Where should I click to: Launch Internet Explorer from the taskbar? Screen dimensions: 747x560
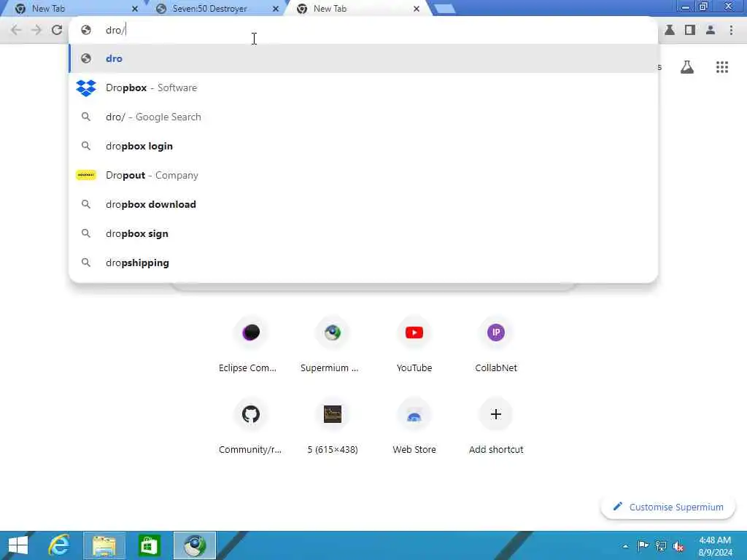coord(59,545)
